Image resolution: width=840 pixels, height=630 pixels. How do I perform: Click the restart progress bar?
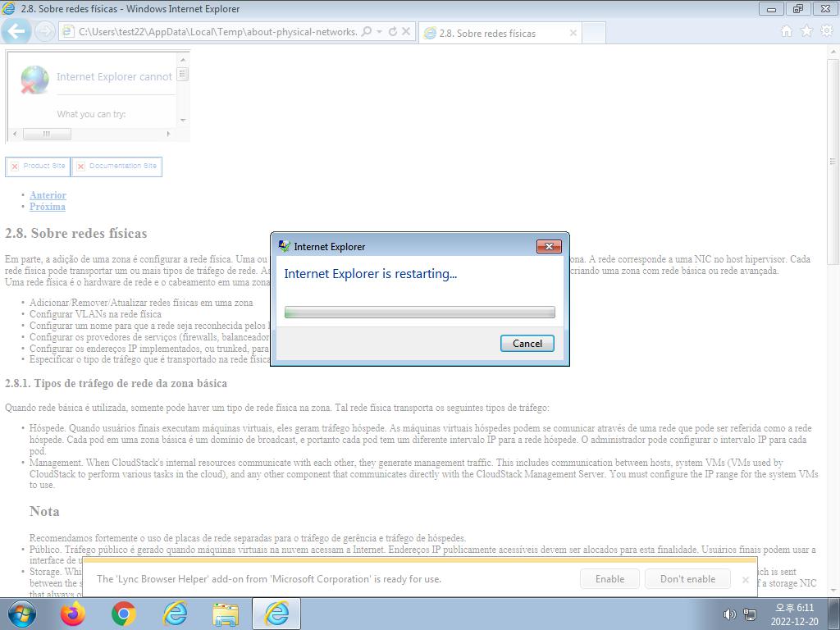420,312
